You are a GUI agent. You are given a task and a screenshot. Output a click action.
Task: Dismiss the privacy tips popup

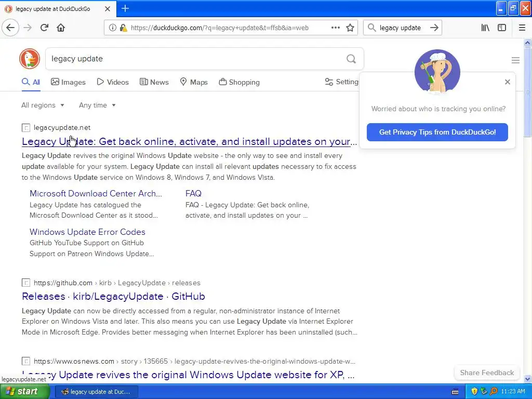pos(507,82)
